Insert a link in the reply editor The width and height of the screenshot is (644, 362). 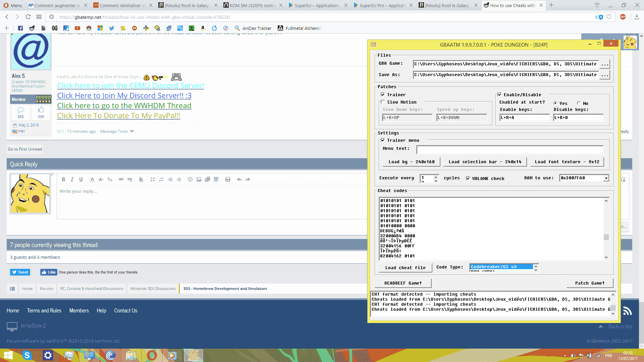pyautogui.click(x=121, y=179)
